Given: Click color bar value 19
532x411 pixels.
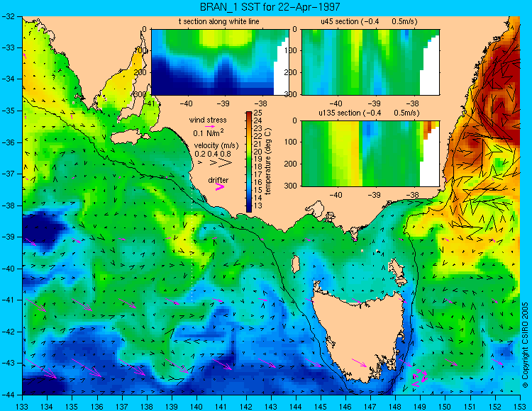Looking at the screenshot, I should 258,159.
